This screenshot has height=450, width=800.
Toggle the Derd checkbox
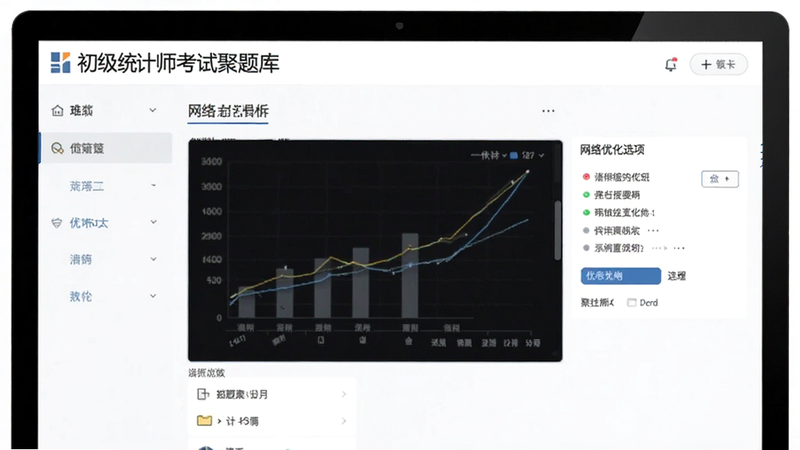coord(632,303)
